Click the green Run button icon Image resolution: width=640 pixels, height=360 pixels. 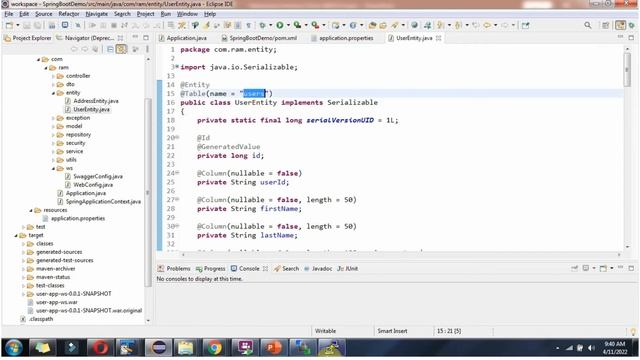click(280, 25)
